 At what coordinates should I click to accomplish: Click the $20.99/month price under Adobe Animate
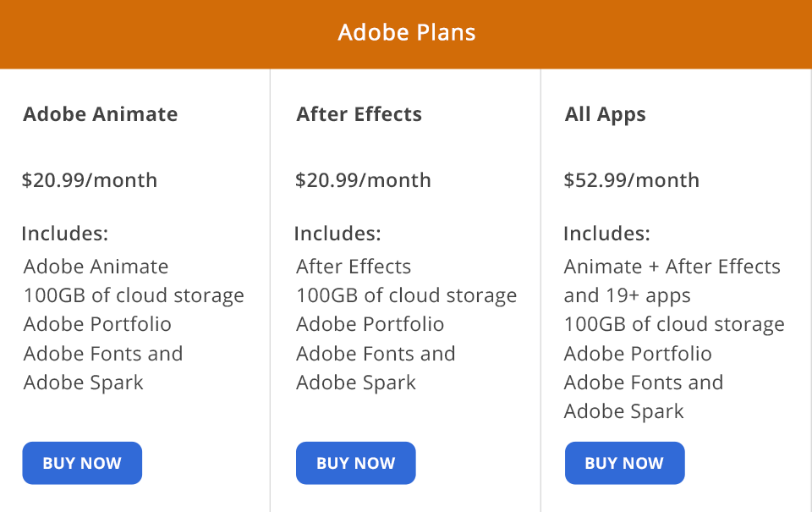coord(91,180)
